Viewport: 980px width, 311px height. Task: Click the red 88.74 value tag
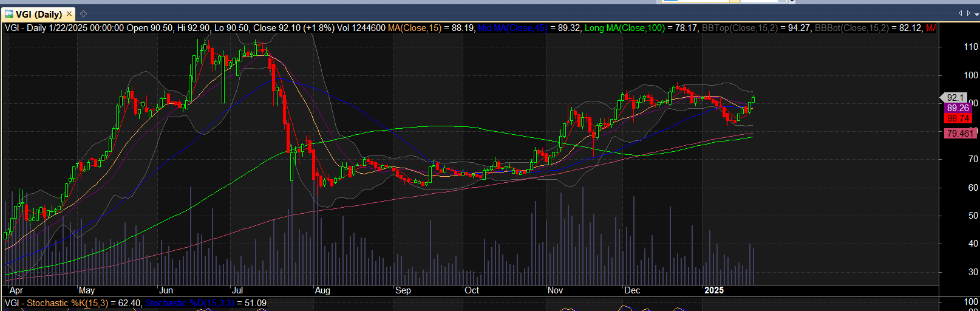tap(958, 118)
